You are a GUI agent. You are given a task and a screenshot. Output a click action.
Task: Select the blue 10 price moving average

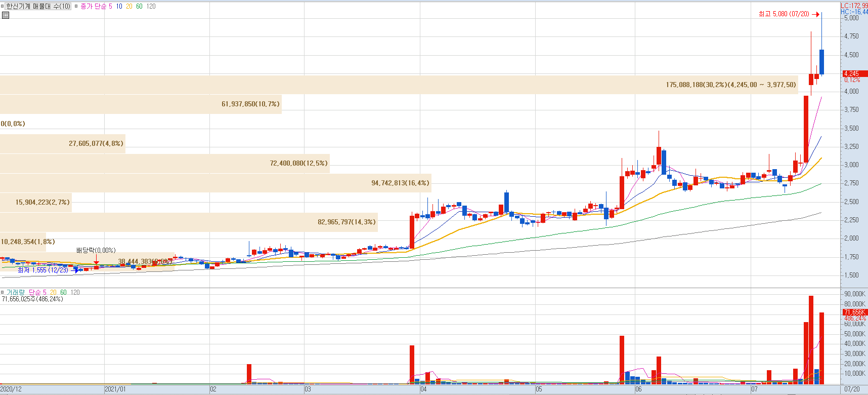tap(119, 7)
